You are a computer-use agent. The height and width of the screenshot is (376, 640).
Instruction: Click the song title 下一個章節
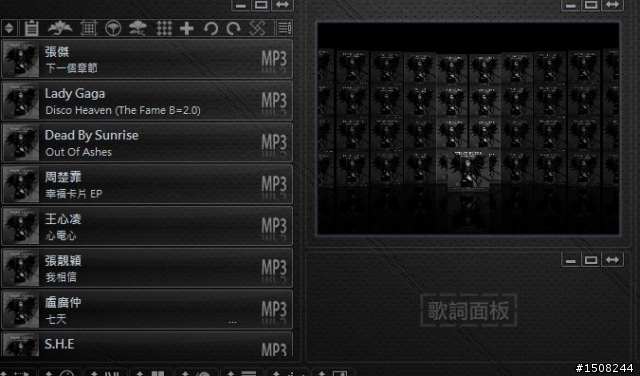coord(71,68)
